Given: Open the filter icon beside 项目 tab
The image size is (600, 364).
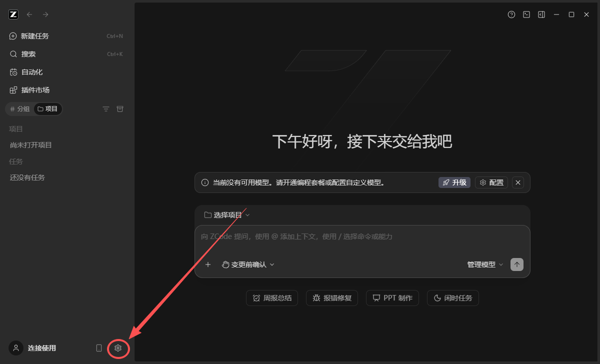Looking at the screenshot, I should click(x=106, y=108).
